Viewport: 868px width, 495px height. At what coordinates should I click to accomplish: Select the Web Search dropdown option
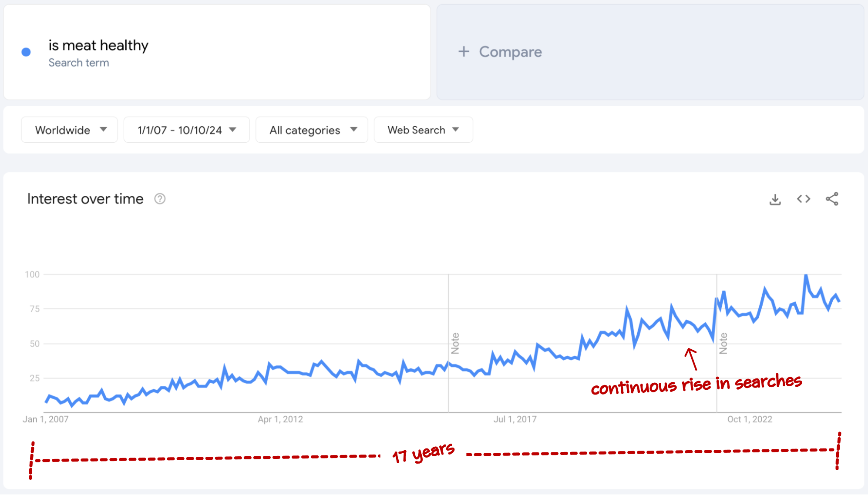point(421,130)
